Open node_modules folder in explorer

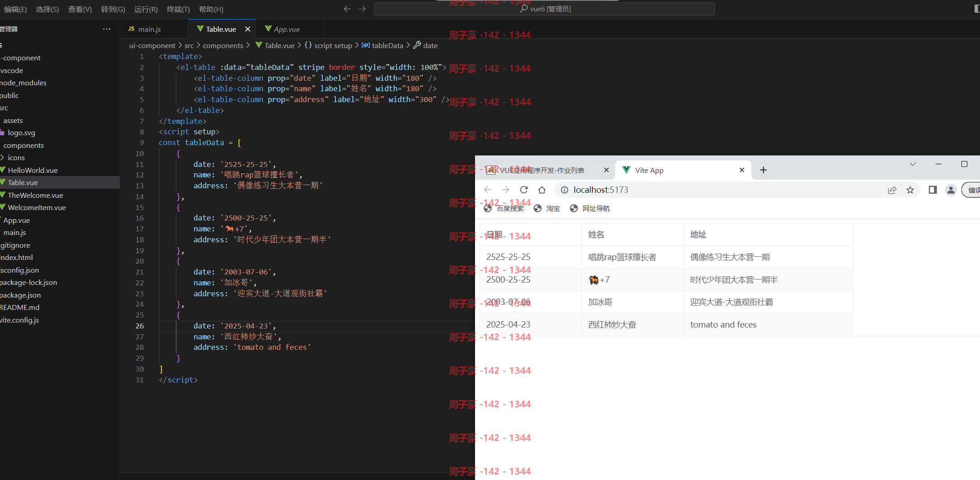pyautogui.click(x=23, y=83)
